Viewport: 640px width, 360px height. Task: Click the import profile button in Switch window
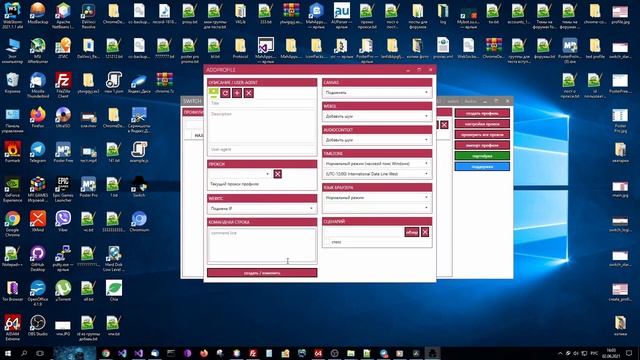click(482, 145)
